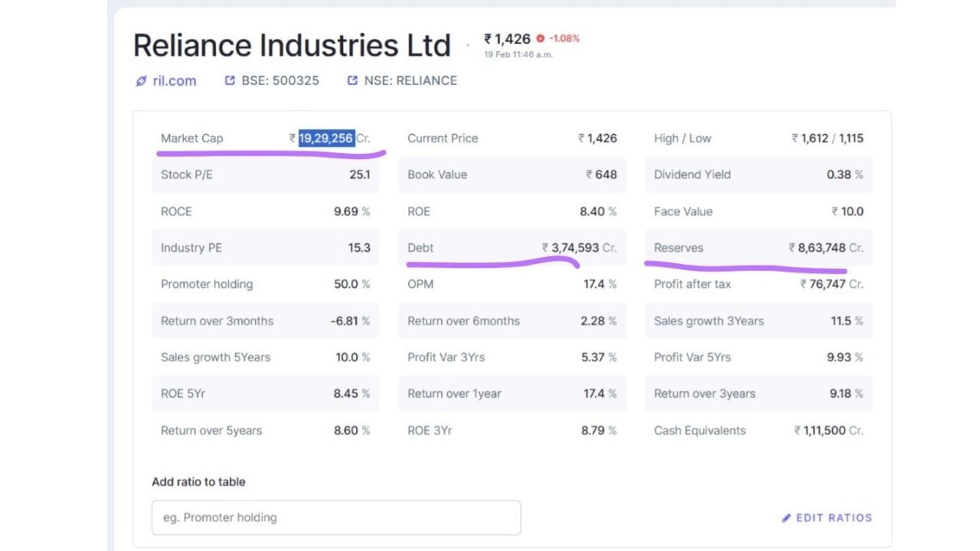The width and height of the screenshot is (980, 551).
Task: Click the Stock P/E ratio row
Action: tap(265, 174)
